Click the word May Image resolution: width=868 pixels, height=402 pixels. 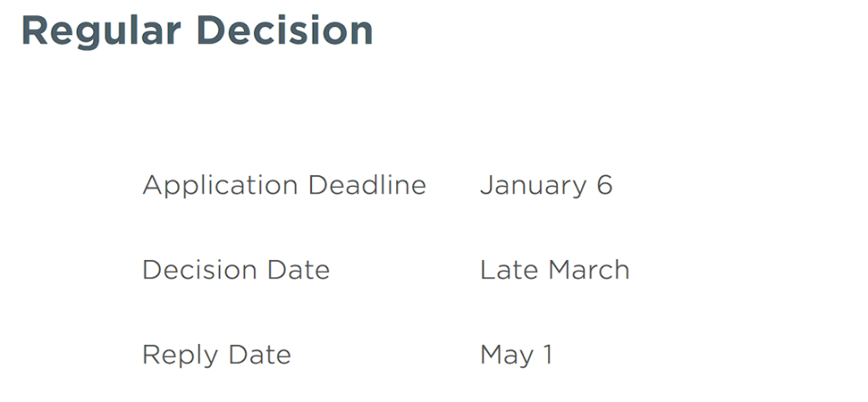click(506, 355)
